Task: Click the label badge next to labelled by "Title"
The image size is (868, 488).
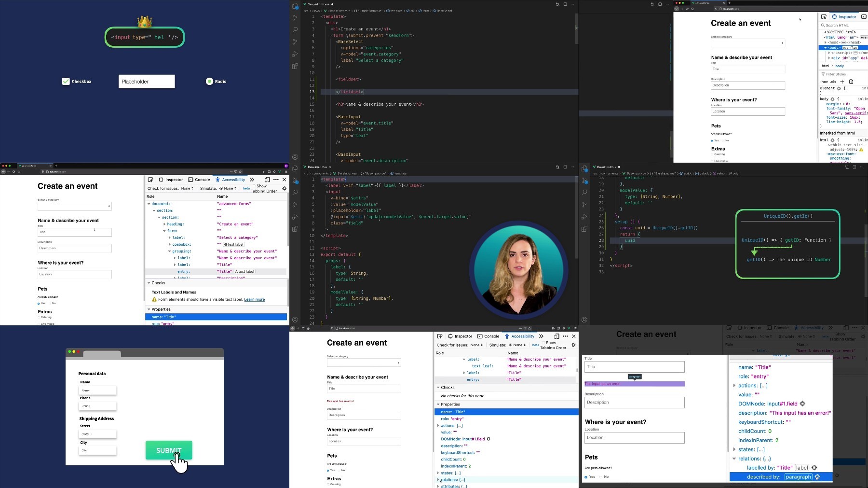Action: (x=802, y=467)
